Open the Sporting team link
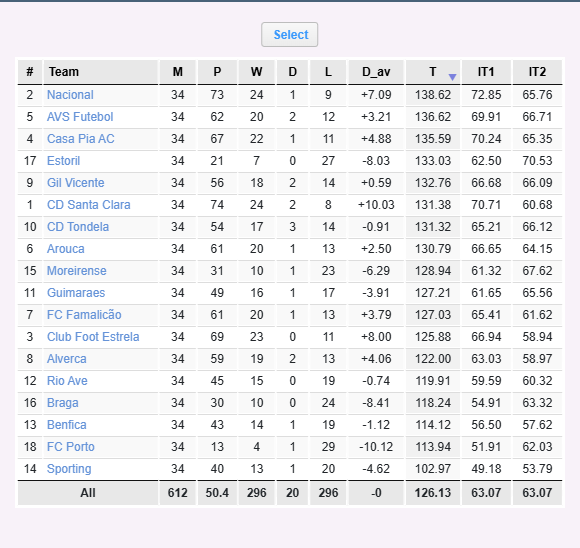Screen dimensions: 580x548 pos(69,469)
